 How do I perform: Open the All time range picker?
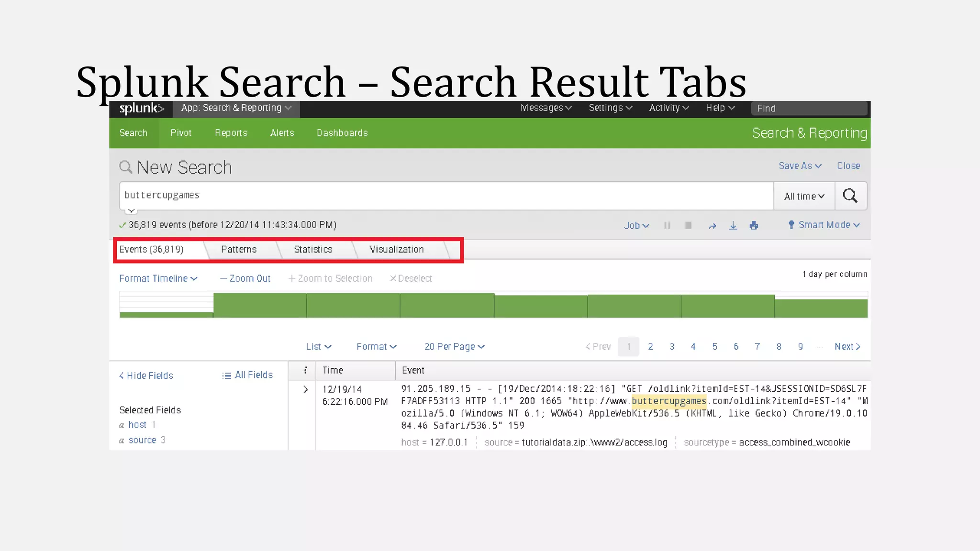pos(804,196)
